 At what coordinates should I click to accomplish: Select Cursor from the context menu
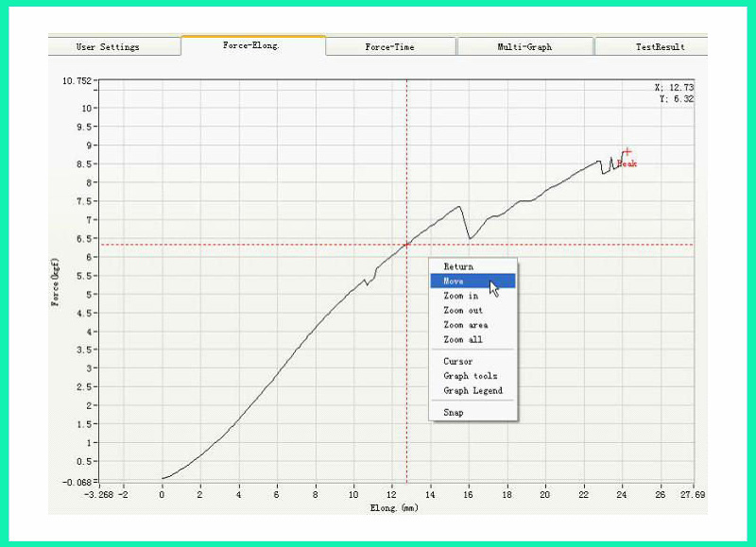[458, 361]
